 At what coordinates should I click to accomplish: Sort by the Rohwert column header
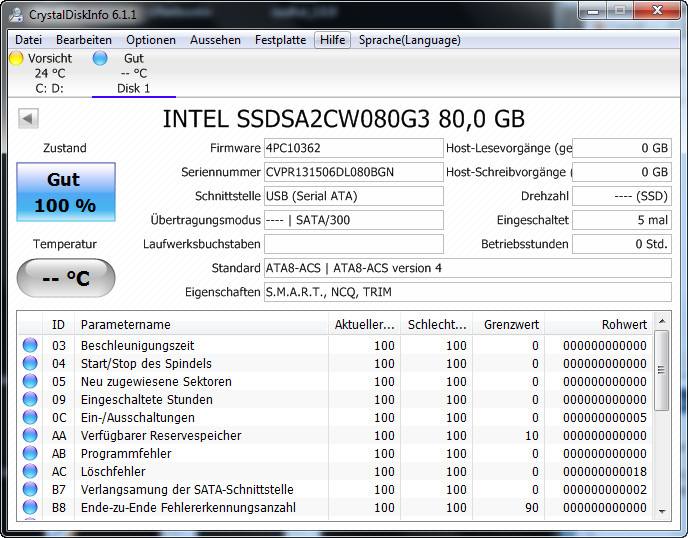click(x=599, y=324)
